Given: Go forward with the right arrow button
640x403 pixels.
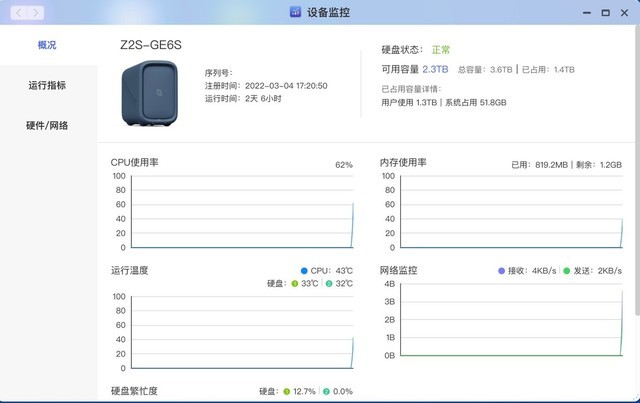Looking at the screenshot, I should 36,13.
